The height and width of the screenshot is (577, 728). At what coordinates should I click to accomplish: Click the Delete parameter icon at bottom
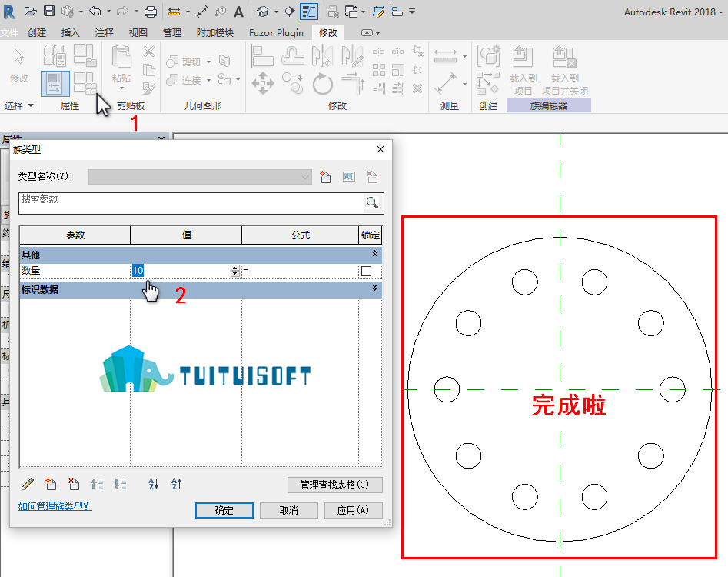[74, 484]
